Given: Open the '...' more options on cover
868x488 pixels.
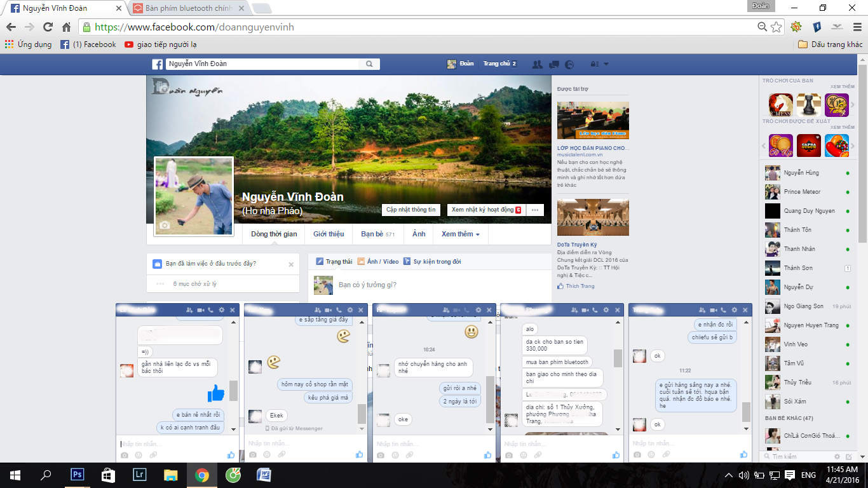Looking at the screenshot, I should (535, 210).
